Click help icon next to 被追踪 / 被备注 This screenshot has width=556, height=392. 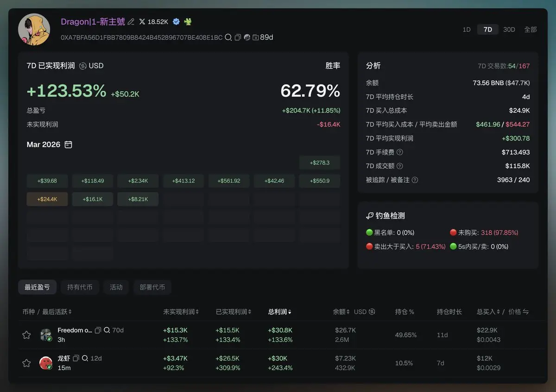click(x=415, y=180)
